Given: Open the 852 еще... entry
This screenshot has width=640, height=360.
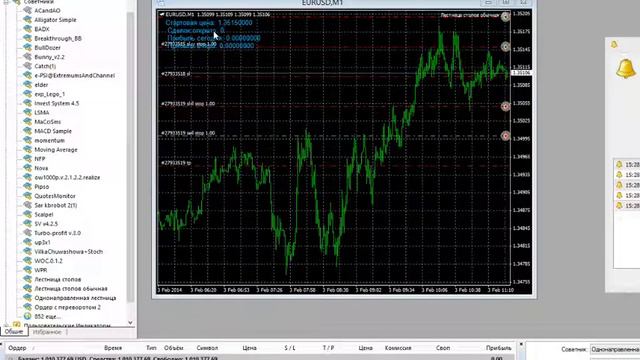Looking at the screenshot, I should pos(48,316).
